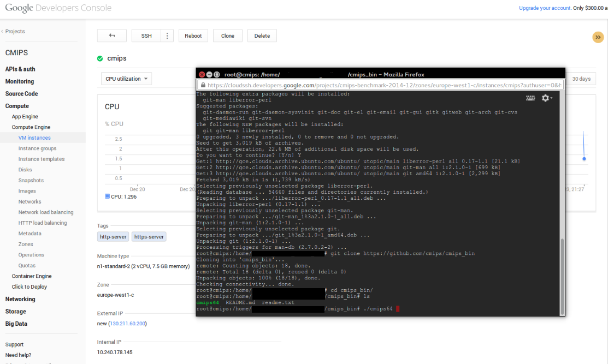Click the SSH button
This screenshot has height=364, width=608.
tap(146, 35)
